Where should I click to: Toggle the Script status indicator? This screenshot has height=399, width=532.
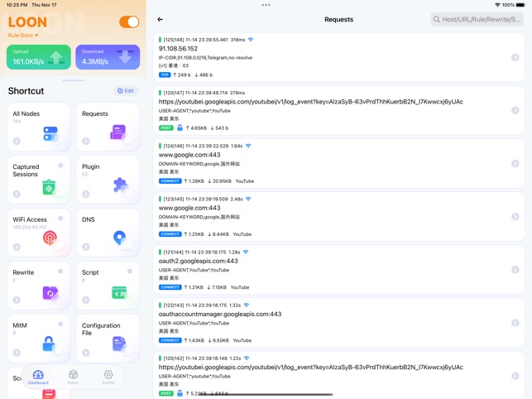click(130, 272)
